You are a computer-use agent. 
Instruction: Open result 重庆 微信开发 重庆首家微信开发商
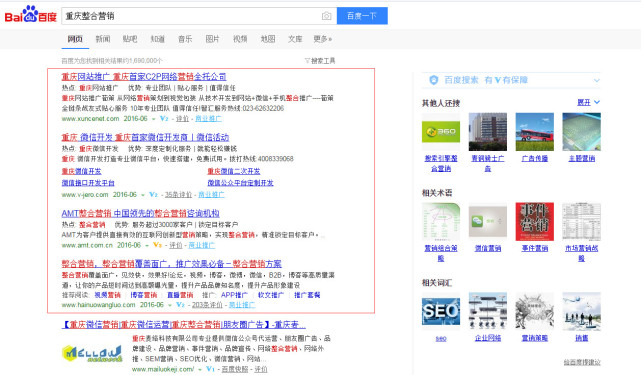tap(145, 137)
